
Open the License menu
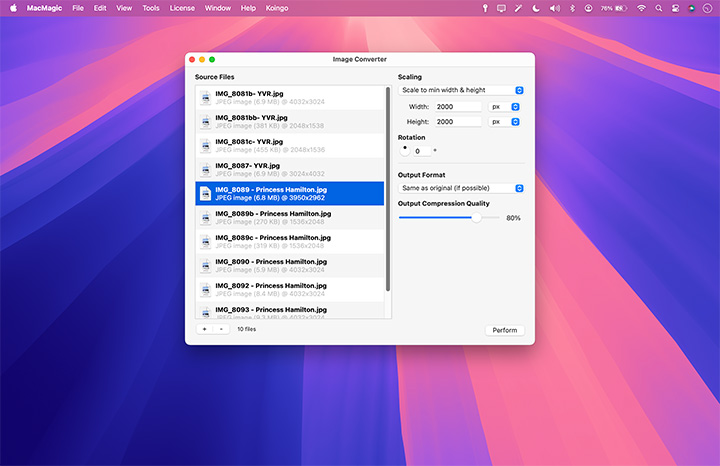click(183, 8)
